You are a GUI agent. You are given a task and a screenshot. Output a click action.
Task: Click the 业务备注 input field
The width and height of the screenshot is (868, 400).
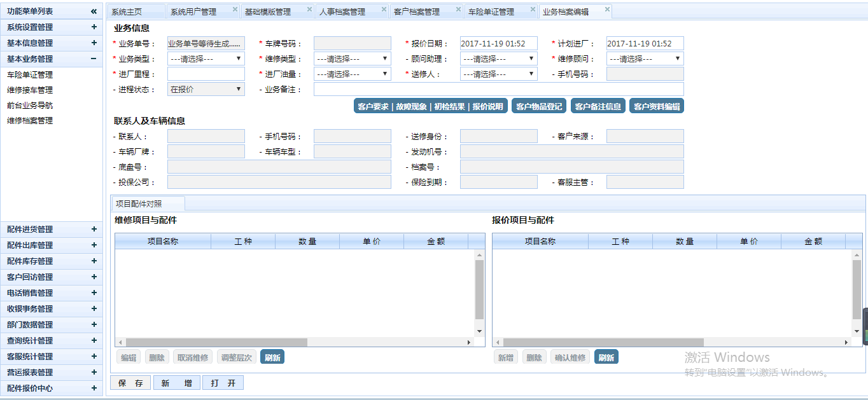[498, 89]
